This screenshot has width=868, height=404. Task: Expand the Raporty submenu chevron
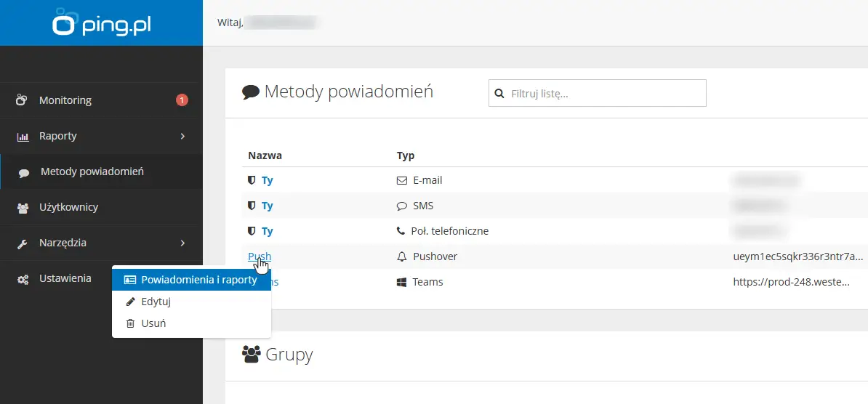pyautogui.click(x=182, y=136)
